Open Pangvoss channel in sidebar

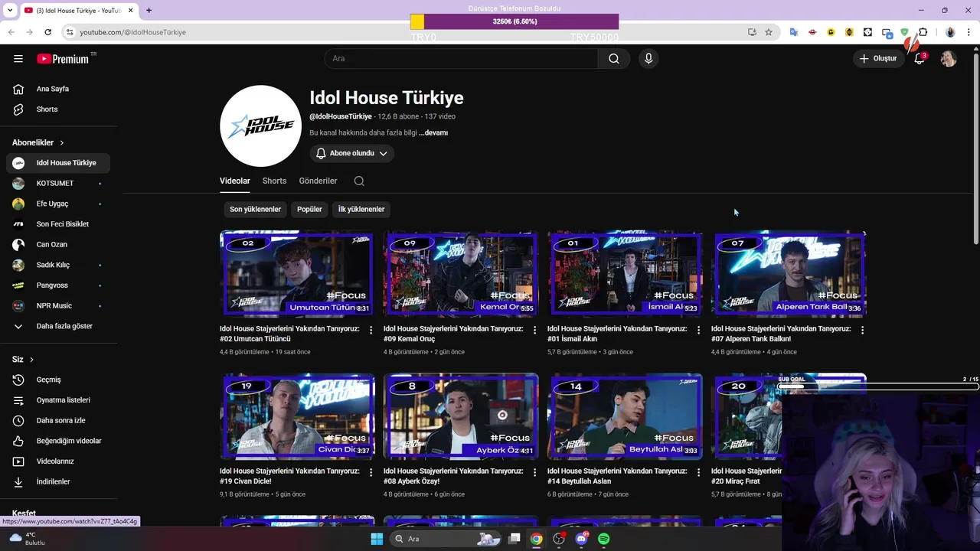point(57,285)
